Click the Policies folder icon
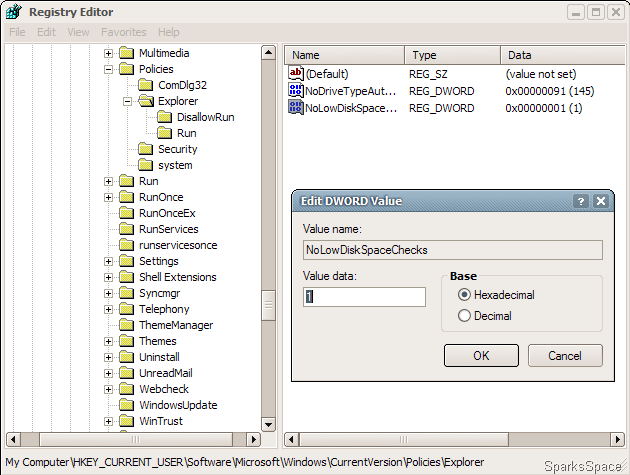 tap(127, 69)
